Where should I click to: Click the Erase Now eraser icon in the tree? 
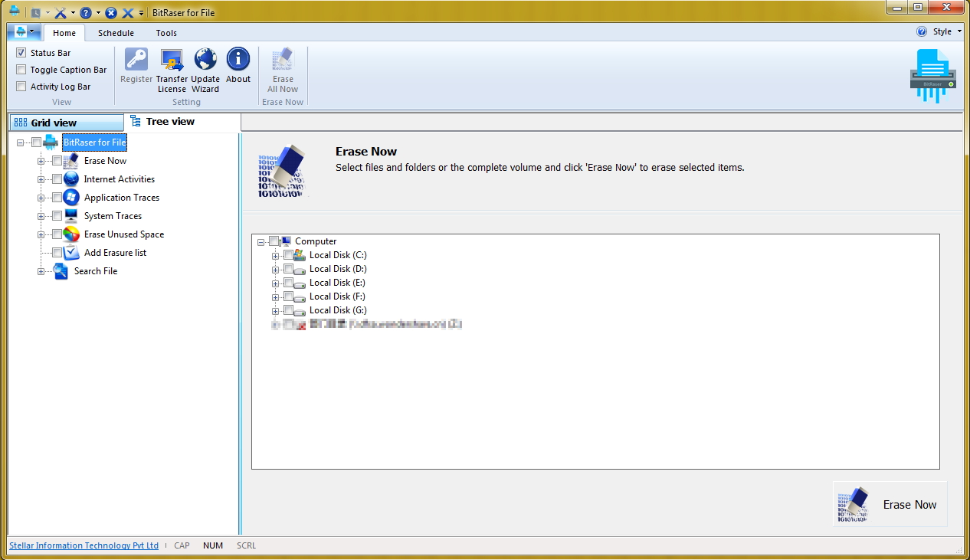click(x=71, y=161)
